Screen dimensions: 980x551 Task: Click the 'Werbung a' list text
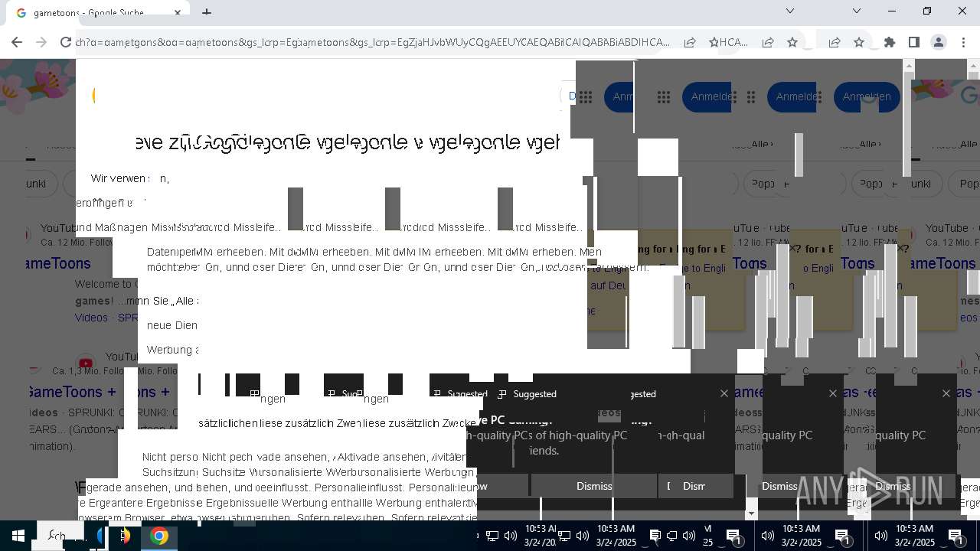(173, 350)
